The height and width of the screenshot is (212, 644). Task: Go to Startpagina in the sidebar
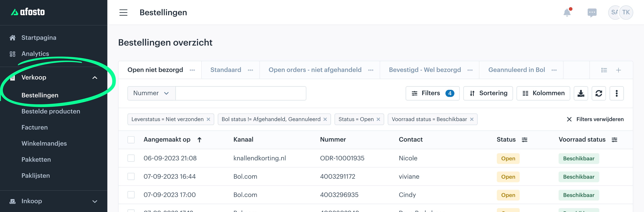pos(39,38)
